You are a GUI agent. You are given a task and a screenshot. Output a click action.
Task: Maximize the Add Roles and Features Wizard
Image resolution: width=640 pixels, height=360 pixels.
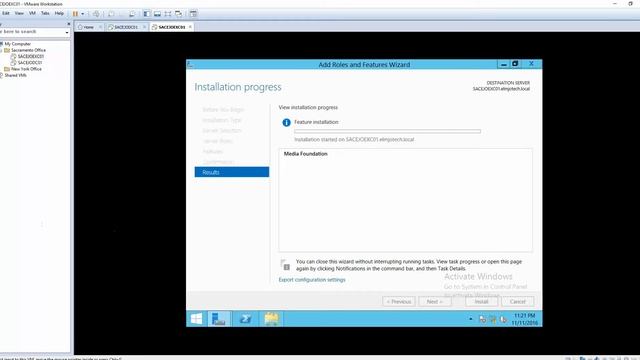tap(515, 64)
